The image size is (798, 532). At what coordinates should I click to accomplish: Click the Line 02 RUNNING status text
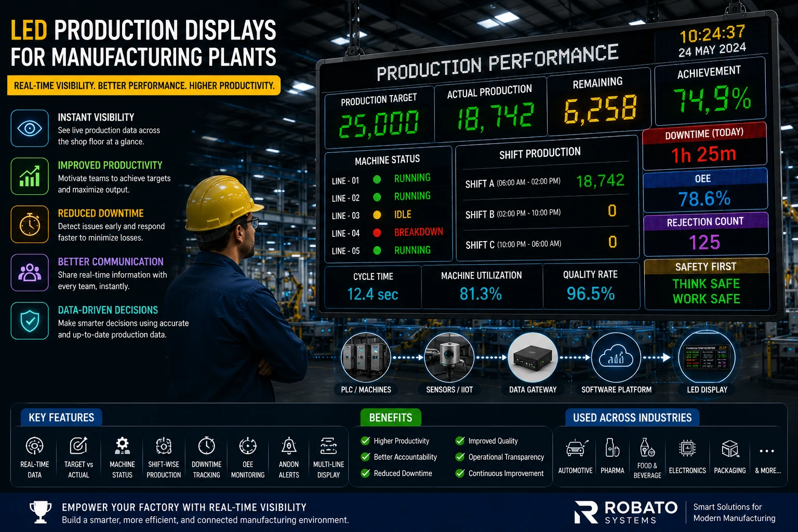coord(413,196)
